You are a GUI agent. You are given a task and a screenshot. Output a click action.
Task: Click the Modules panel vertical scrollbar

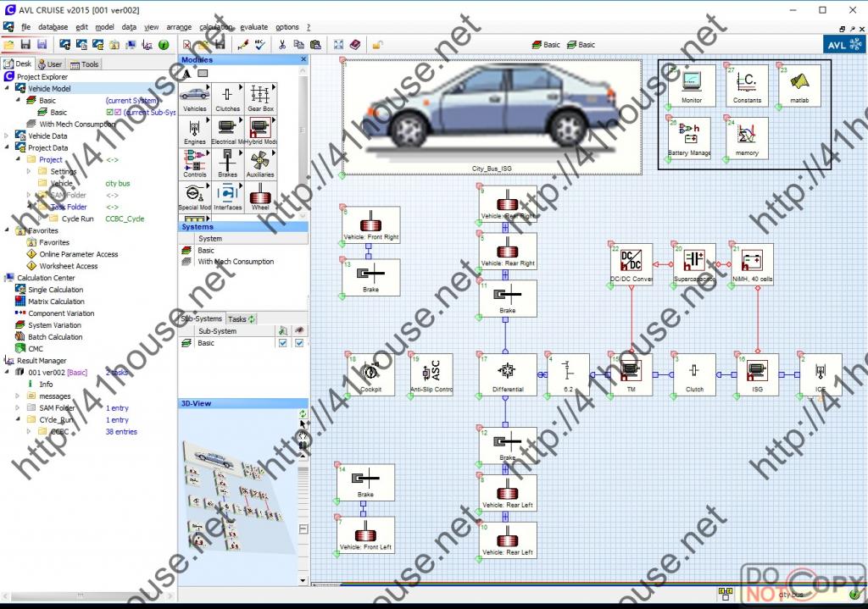pyautogui.click(x=303, y=141)
